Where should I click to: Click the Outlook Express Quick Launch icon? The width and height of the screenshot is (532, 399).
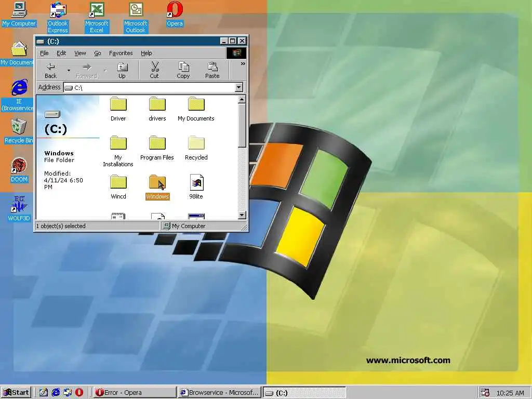tap(68, 393)
